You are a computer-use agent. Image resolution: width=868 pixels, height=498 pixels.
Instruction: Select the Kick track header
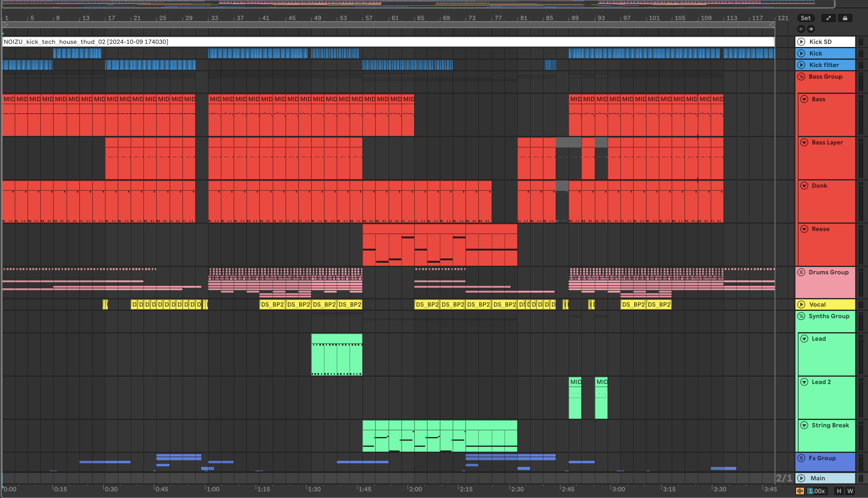(825, 53)
